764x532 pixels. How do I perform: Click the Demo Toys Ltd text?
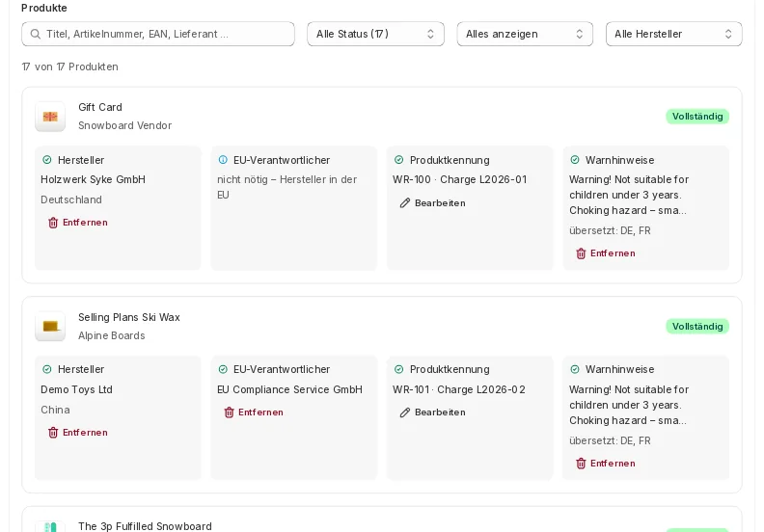[x=76, y=390]
